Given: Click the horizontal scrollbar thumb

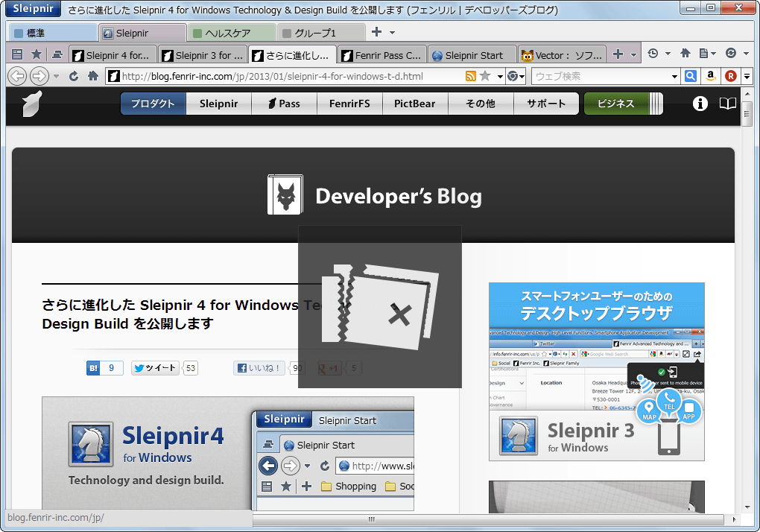Looking at the screenshot, I should point(372,519).
